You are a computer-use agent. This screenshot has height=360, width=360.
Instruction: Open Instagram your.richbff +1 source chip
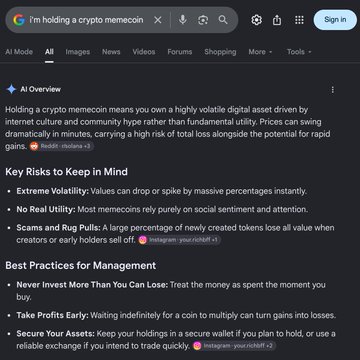[179, 240]
